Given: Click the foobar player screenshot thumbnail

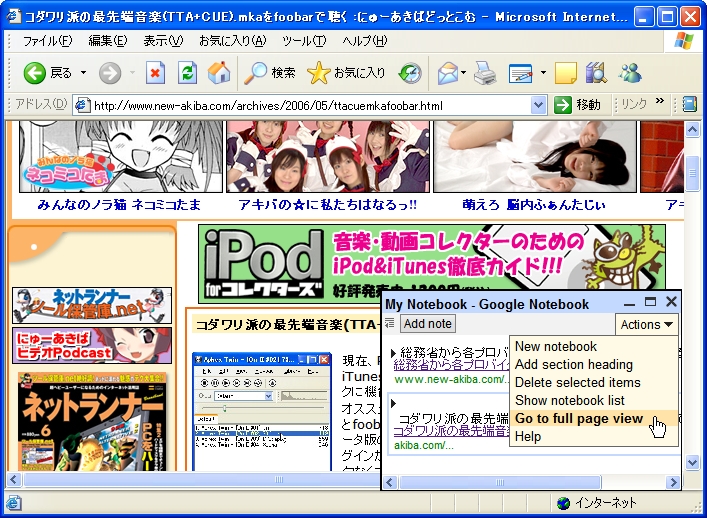Looking at the screenshot, I should tap(262, 412).
